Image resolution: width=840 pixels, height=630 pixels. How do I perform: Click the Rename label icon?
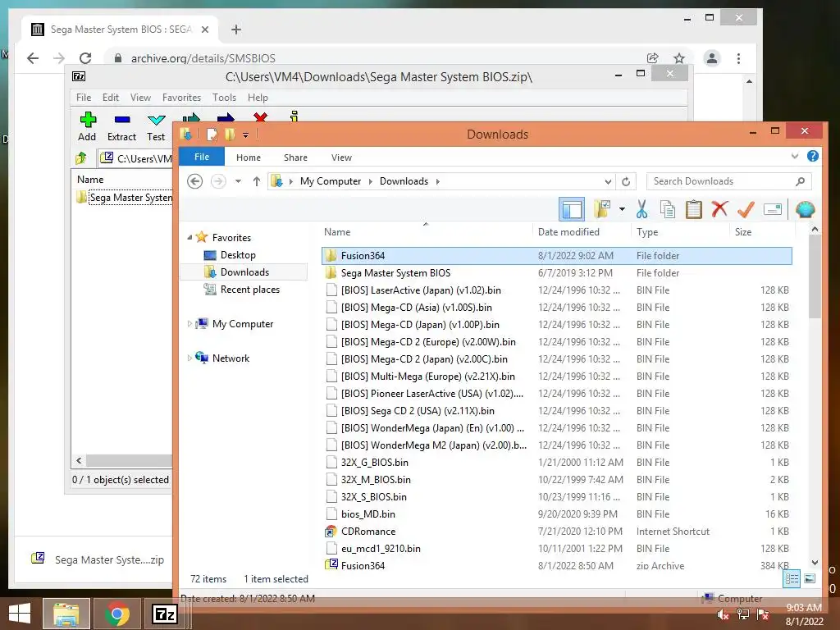pos(773,209)
